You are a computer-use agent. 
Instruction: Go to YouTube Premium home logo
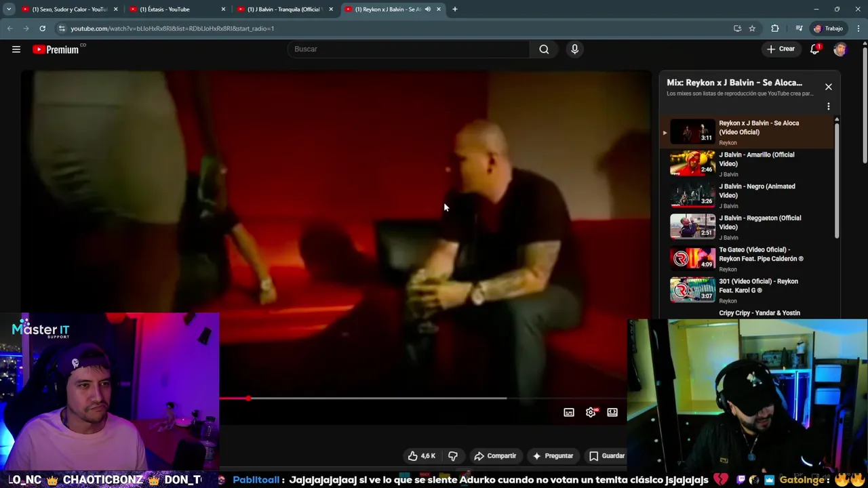(x=56, y=49)
